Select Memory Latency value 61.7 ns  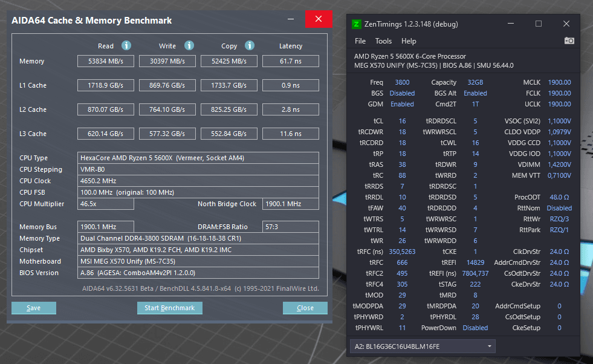coord(291,61)
